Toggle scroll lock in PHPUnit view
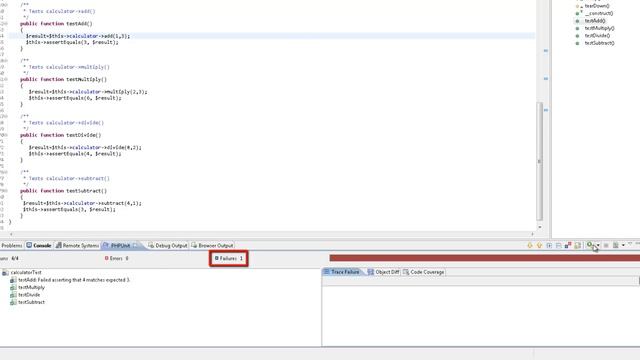640x360 pixels. click(578, 245)
